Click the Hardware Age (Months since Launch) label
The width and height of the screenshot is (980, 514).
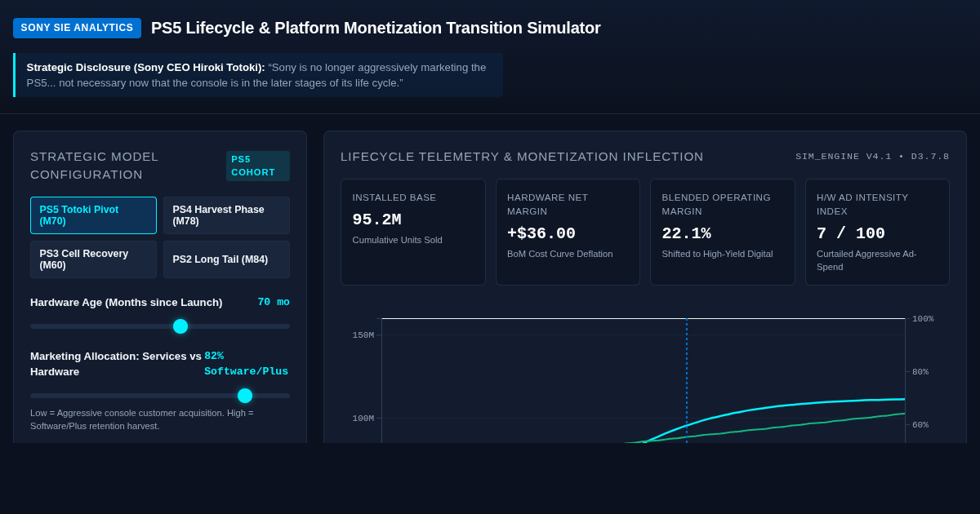[x=127, y=303]
